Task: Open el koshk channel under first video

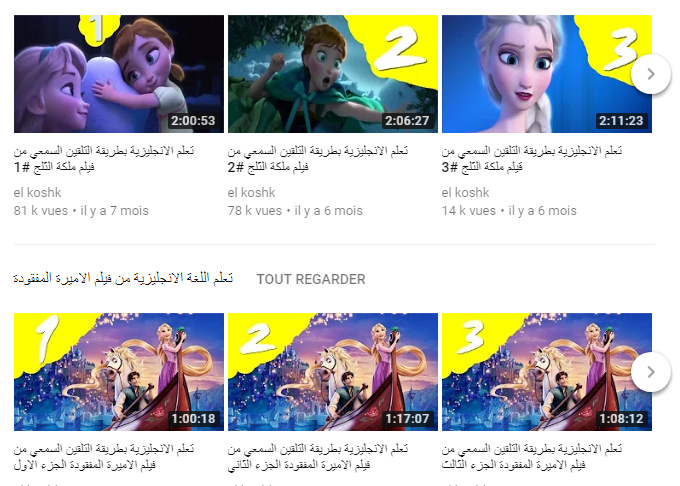Action: 37,192
